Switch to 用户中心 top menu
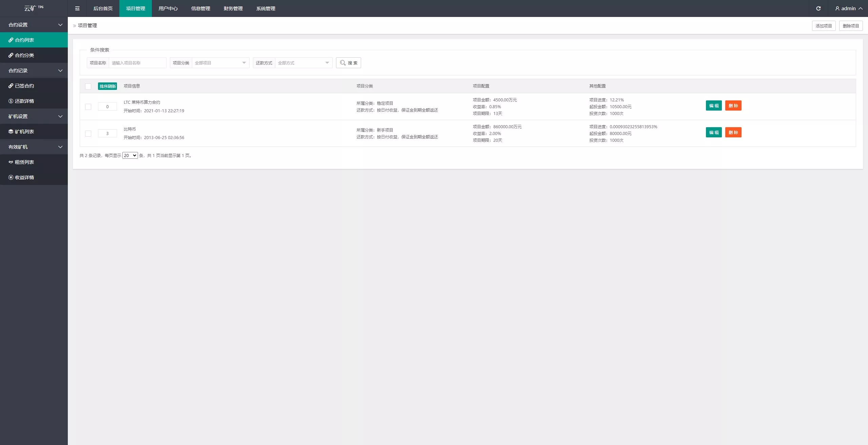868x445 pixels. point(168,8)
